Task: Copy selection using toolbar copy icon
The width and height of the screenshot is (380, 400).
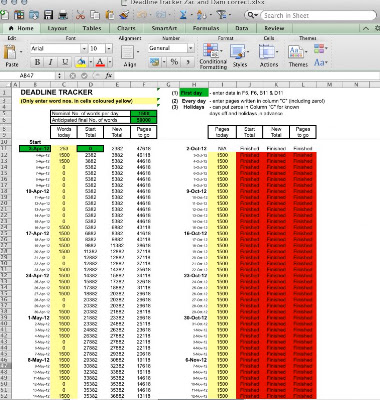Action: 95,15
